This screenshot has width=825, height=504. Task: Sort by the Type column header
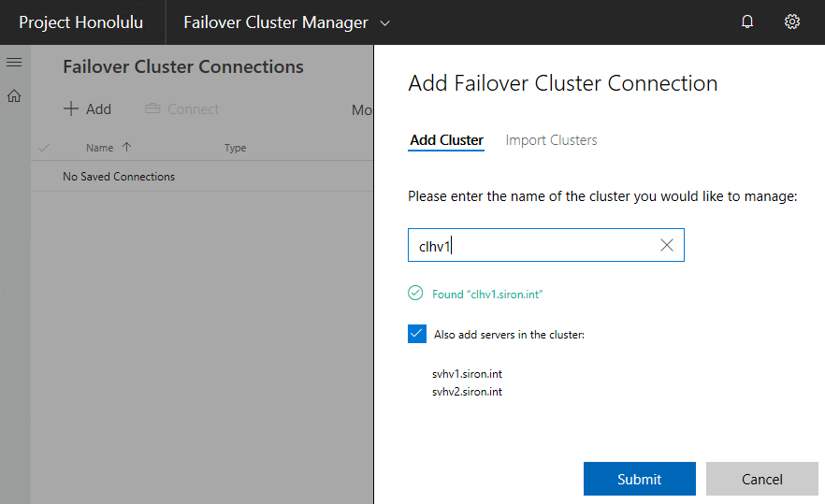[235, 148]
